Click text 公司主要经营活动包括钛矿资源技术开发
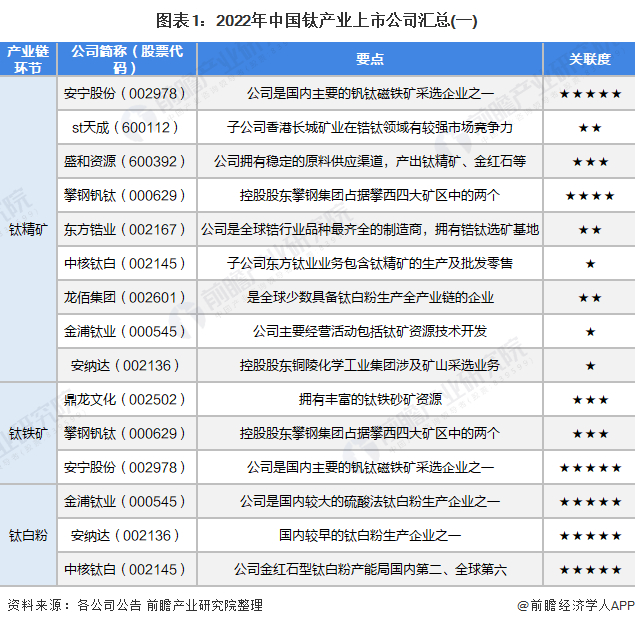Screen dimensions: 635x626 point(370,332)
